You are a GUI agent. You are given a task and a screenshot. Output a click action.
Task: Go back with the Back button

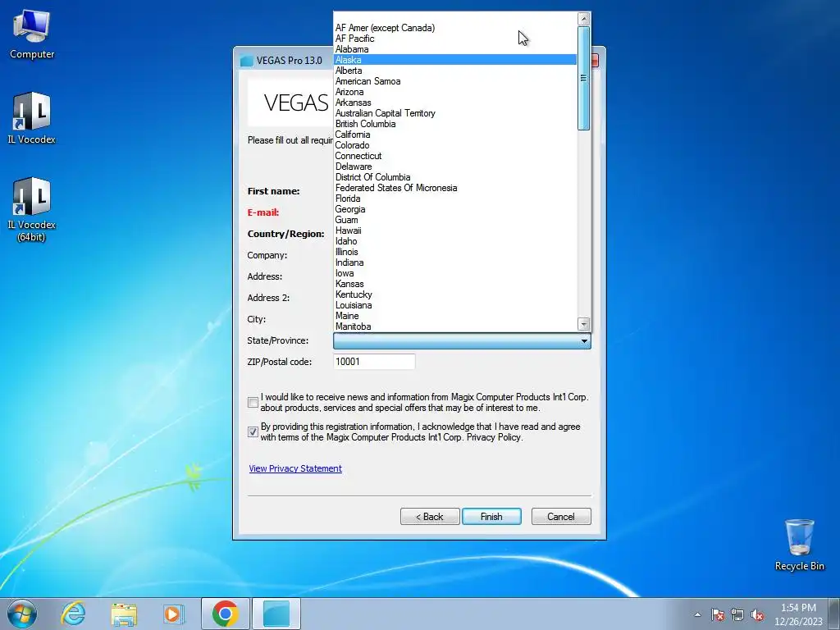coord(430,517)
